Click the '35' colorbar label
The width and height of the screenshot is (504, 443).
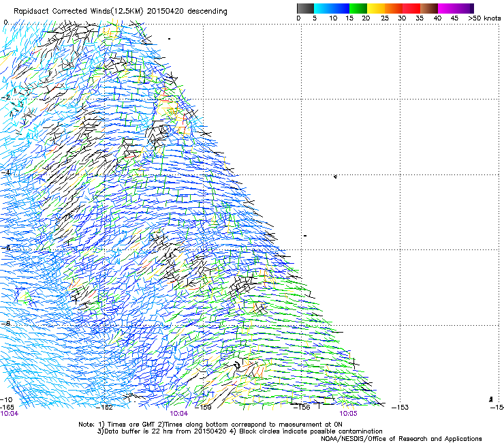[x=420, y=18]
